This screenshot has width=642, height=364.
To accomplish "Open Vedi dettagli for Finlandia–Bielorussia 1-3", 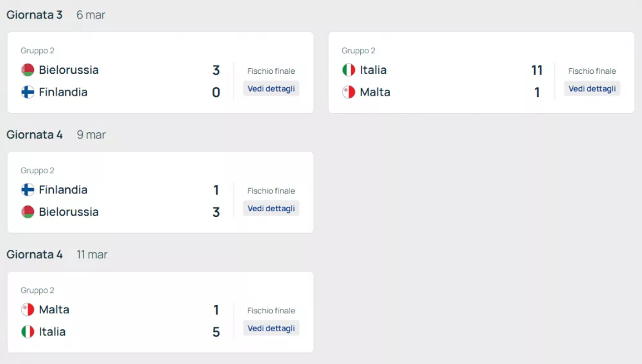I will 271,209.
